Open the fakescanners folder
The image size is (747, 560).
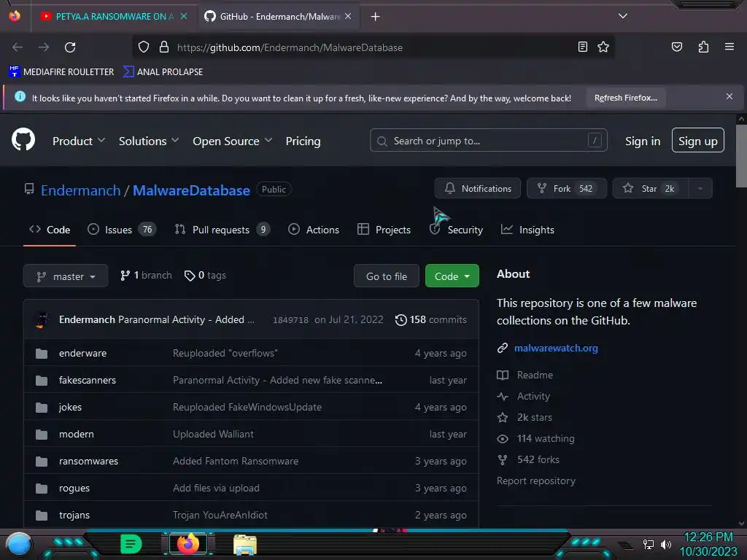tap(88, 380)
